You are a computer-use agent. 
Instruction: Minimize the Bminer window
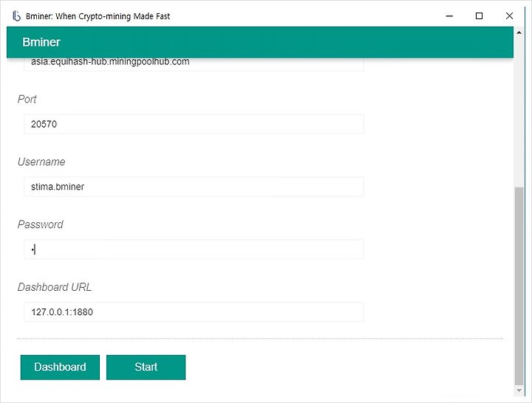click(x=449, y=16)
